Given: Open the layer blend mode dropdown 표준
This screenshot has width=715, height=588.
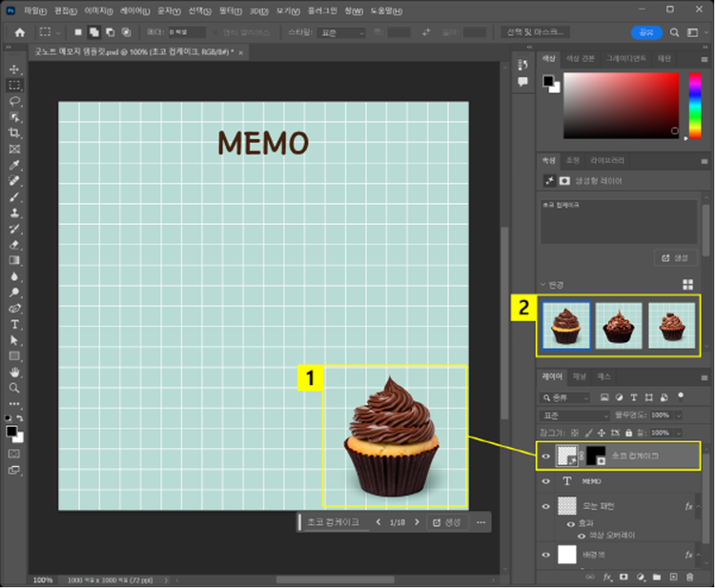Looking at the screenshot, I should tap(575, 416).
